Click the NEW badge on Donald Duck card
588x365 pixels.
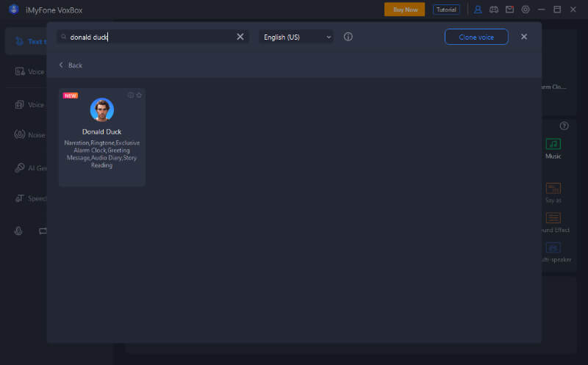(x=71, y=95)
